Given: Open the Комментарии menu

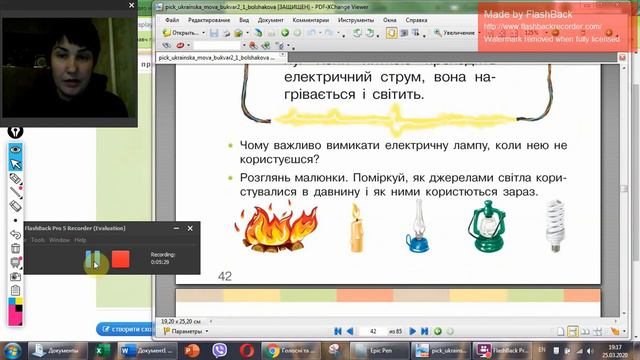Looking at the screenshot, I should [311, 20].
